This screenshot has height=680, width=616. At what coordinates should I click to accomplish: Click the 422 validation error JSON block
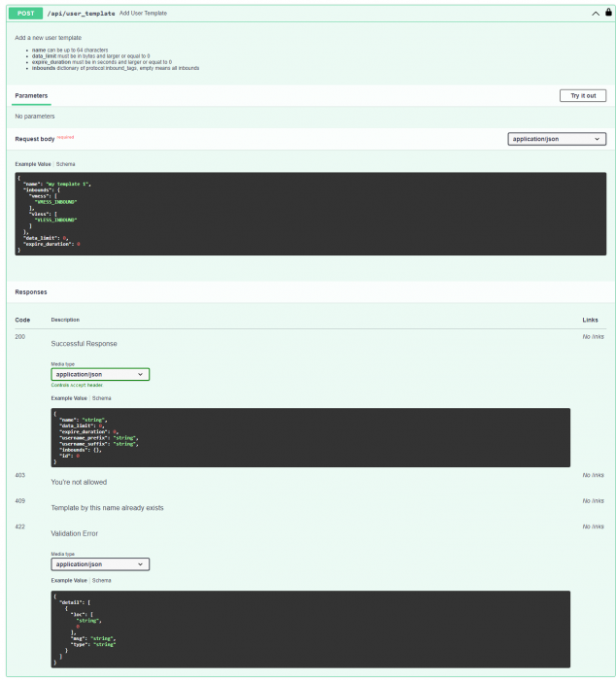point(311,629)
